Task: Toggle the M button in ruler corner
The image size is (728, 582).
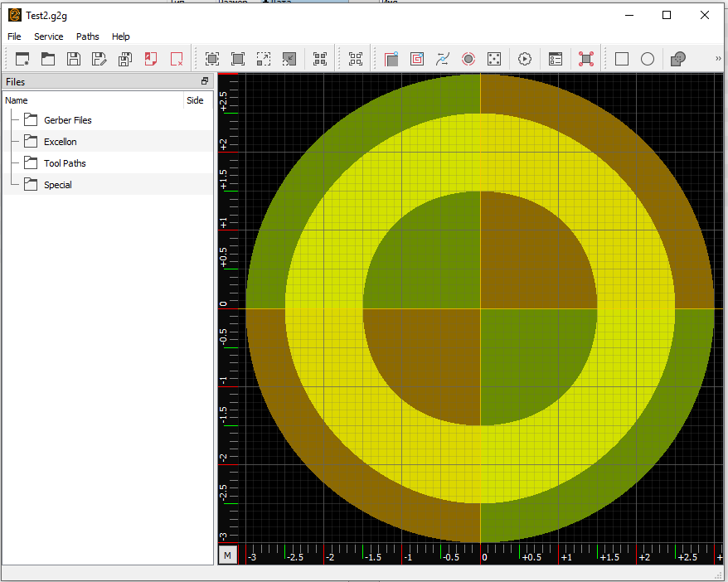Action: pyautogui.click(x=228, y=555)
